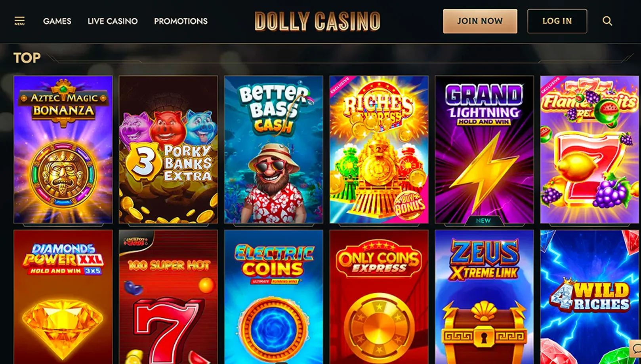Open 100 Super Hot game

(x=168, y=297)
